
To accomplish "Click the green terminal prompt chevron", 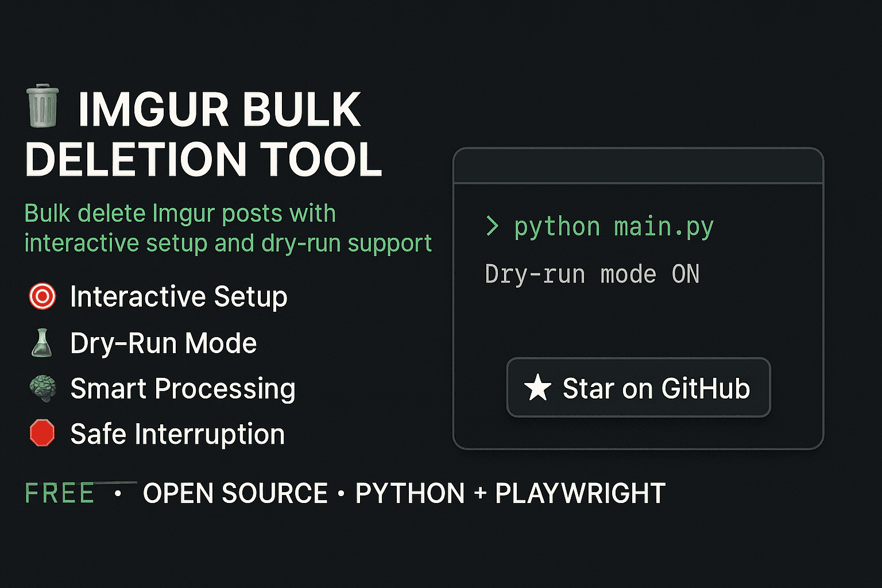I will coord(492,227).
